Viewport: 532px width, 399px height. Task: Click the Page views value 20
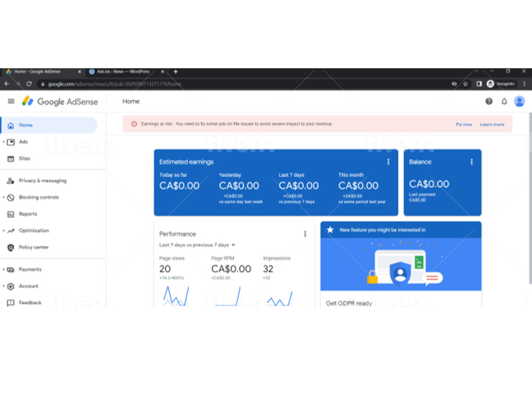click(x=165, y=269)
